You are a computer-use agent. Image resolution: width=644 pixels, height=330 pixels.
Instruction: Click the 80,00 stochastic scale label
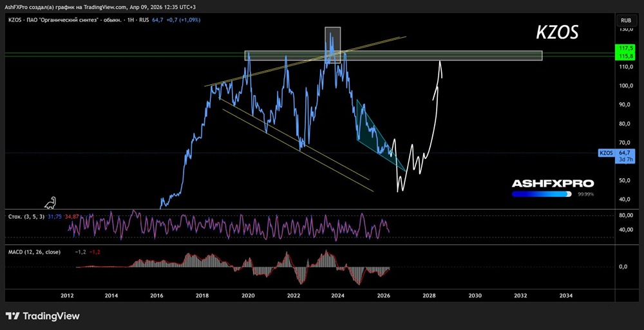[x=627, y=215]
